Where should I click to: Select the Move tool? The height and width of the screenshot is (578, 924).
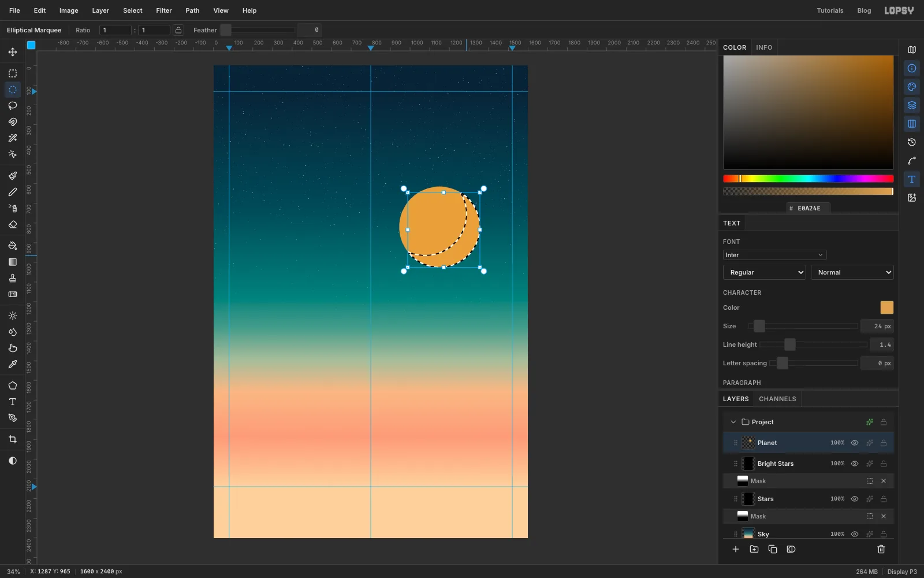(12, 52)
